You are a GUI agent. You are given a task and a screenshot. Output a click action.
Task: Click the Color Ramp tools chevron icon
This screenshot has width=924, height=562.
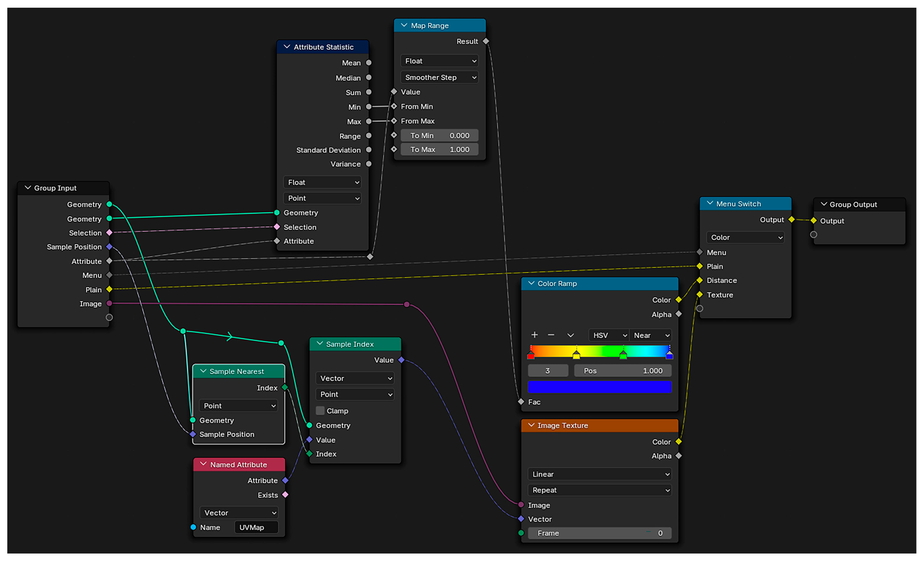click(x=570, y=335)
